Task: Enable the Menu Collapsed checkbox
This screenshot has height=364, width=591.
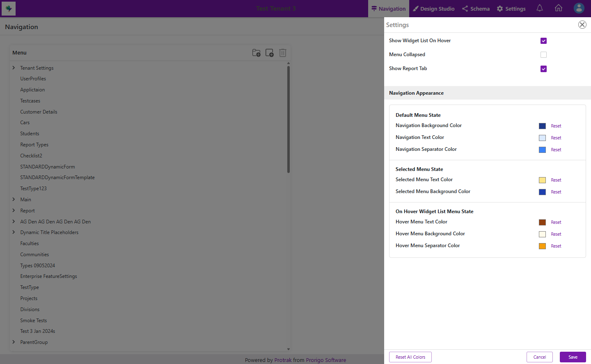Action: point(543,55)
